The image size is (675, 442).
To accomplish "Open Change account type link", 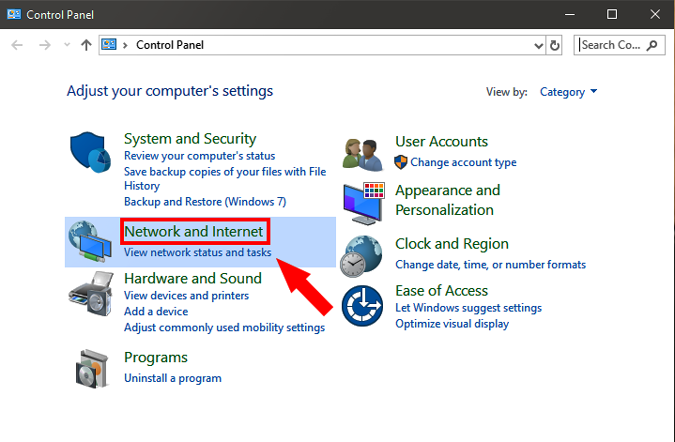I will pyautogui.click(x=463, y=162).
